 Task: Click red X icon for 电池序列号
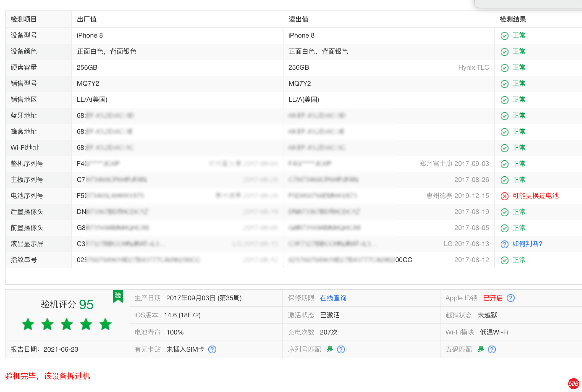[x=504, y=196]
